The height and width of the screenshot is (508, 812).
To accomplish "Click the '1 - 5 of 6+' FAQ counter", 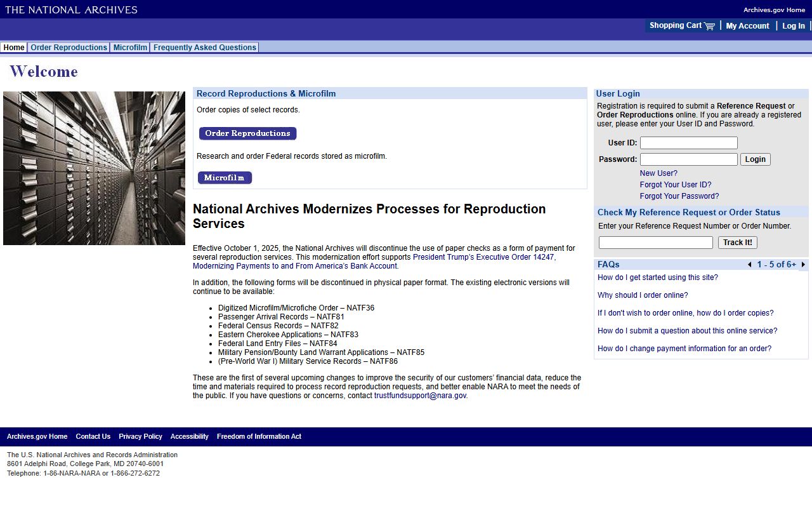I will (x=776, y=265).
